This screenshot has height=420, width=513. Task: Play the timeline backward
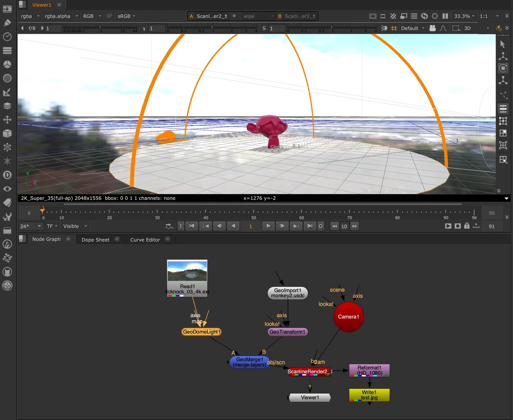tap(233, 226)
